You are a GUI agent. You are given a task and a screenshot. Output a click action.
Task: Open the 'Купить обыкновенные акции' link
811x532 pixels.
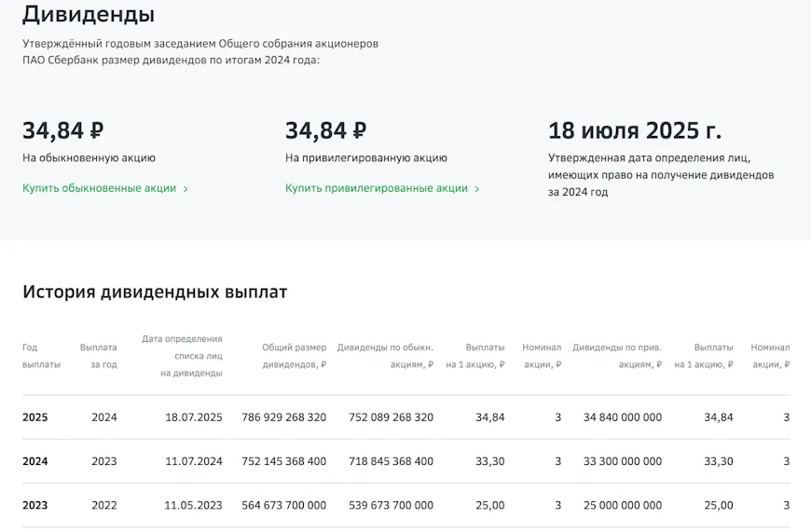click(100, 188)
